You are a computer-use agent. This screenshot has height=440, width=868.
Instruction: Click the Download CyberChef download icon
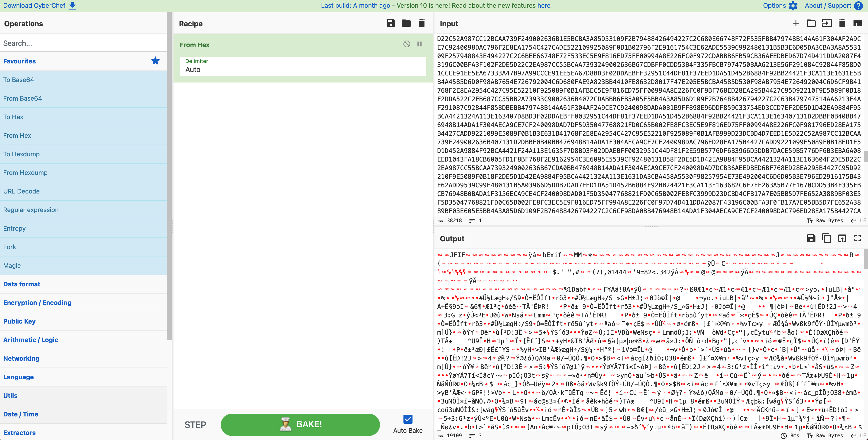tap(72, 6)
